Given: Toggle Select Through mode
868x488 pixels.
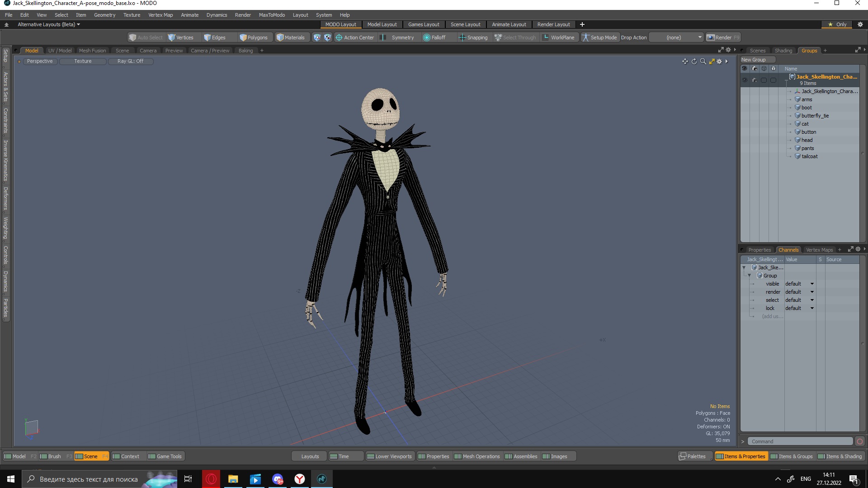Looking at the screenshot, I should tap(515, 38).
